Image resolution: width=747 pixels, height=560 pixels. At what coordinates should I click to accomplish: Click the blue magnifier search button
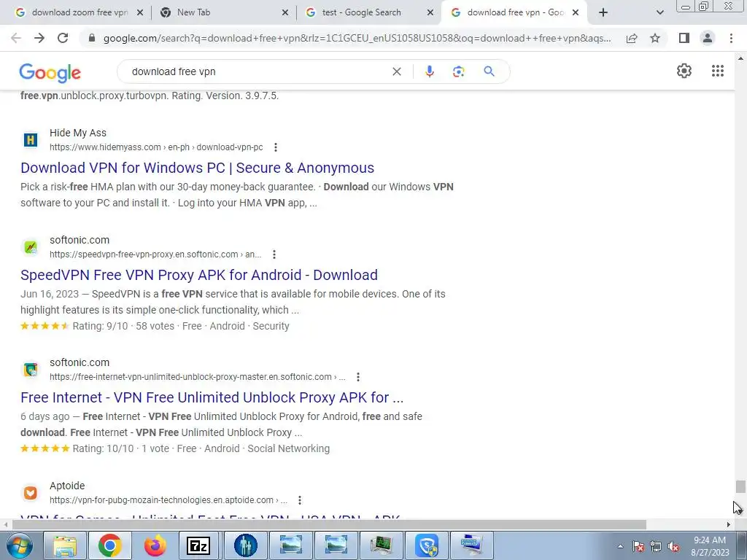[x=489, y=71]
